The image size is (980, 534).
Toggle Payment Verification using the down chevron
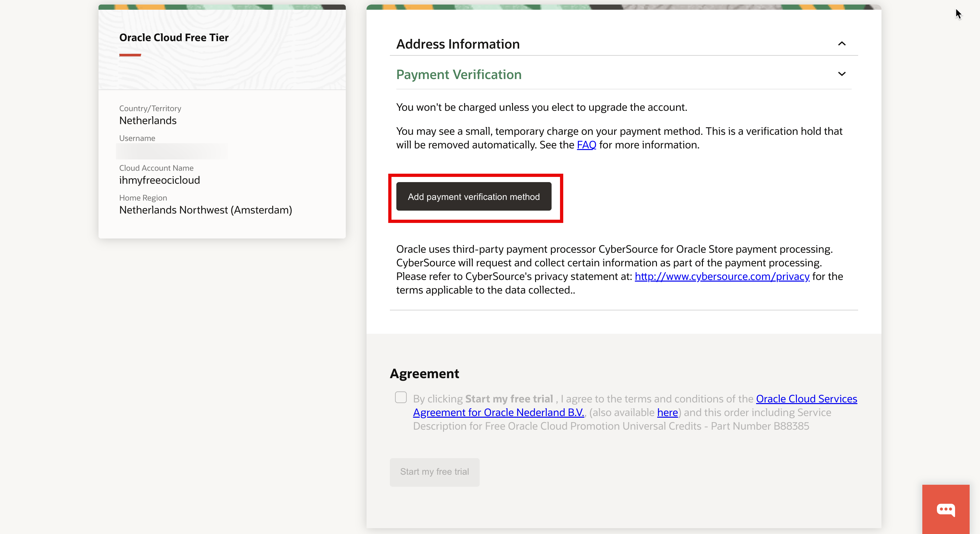(842, 74)
